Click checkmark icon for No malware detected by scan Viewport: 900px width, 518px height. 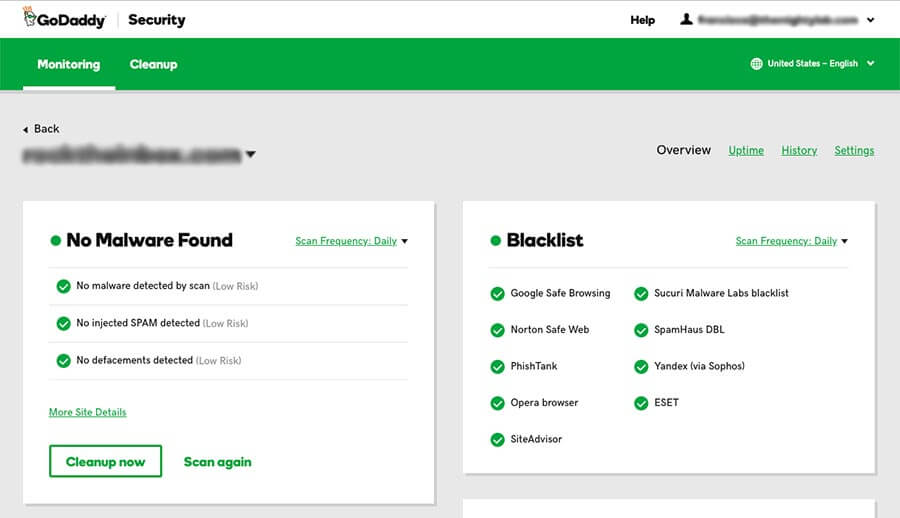click(x=64, y=286)
